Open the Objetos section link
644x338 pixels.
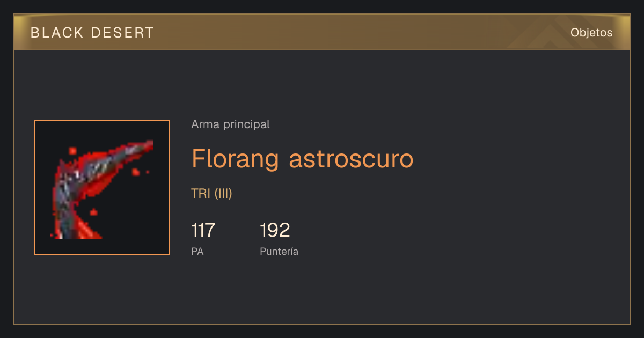[591, 33]
